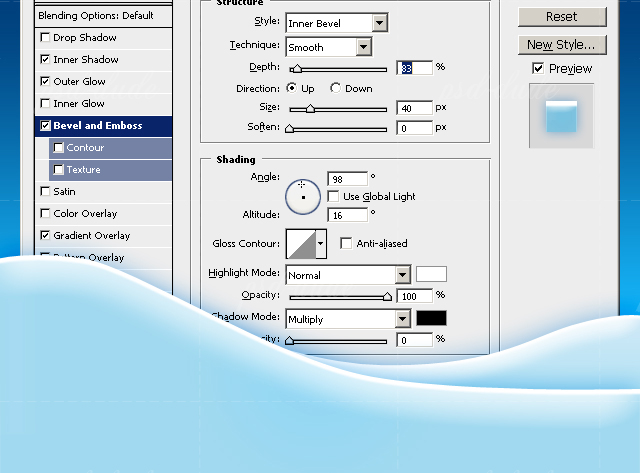Uncheck the Inner Shadow effect

point(45,60)
